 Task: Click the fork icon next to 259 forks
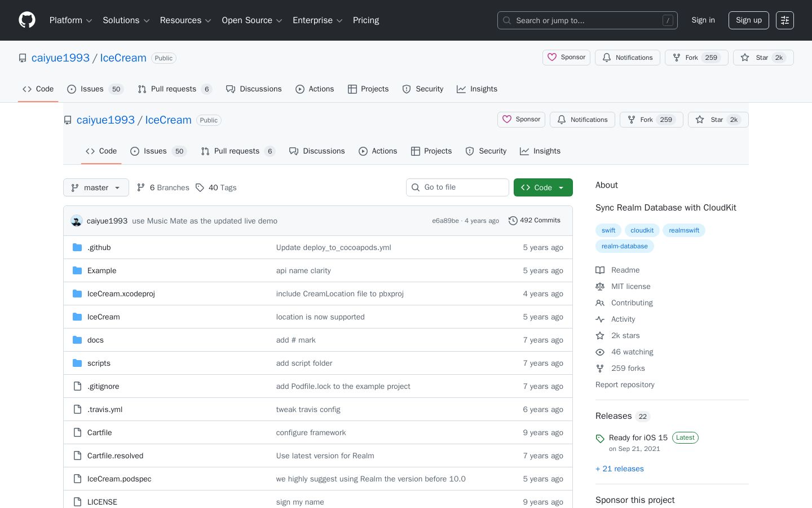(x=600, y=369)
